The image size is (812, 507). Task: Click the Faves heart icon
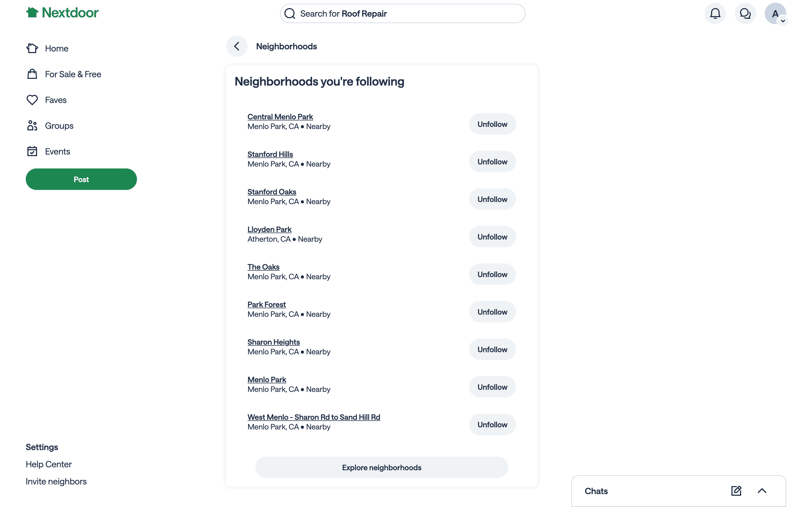[x=32, y=100]
